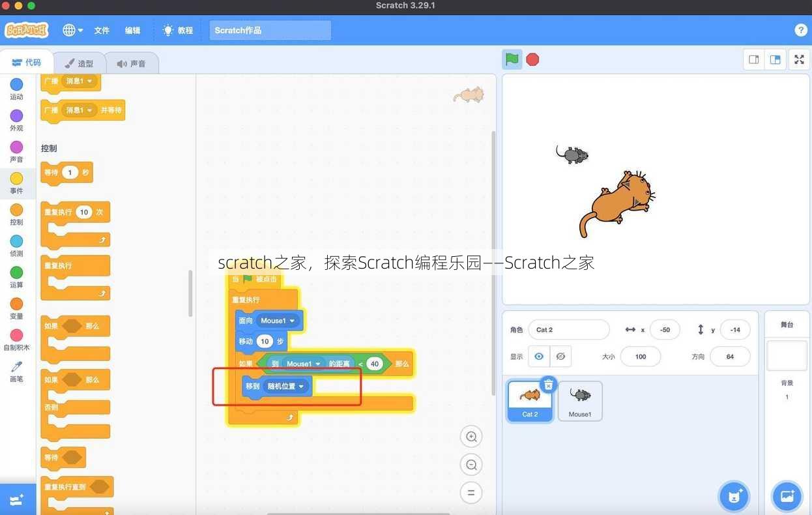Click the gray mouse on stage

tap(572, 154)
